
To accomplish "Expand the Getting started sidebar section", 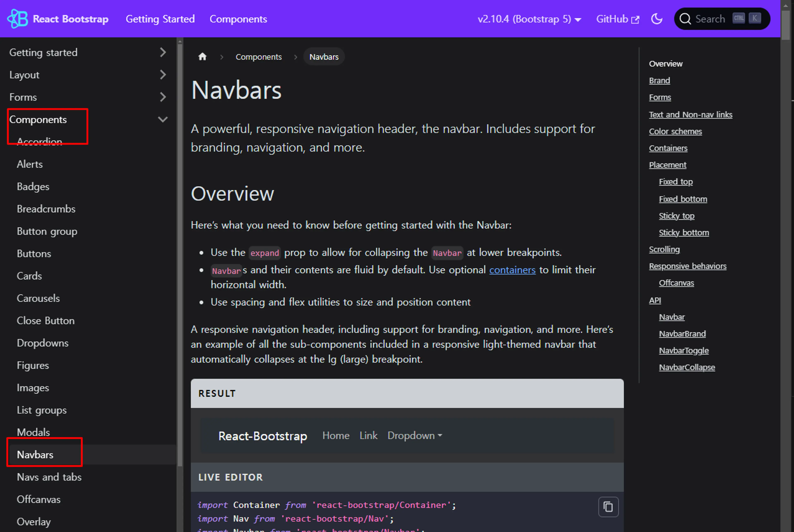I will point(163,52).
